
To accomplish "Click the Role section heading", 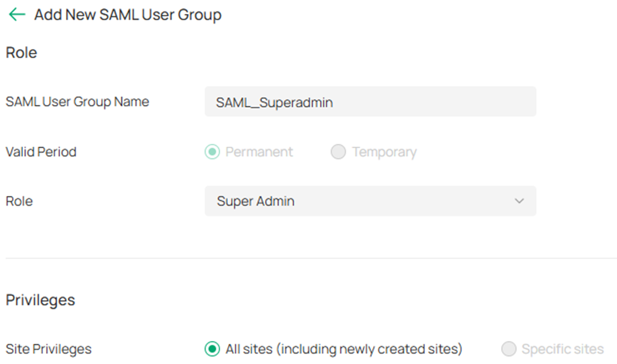I will 21,53.
